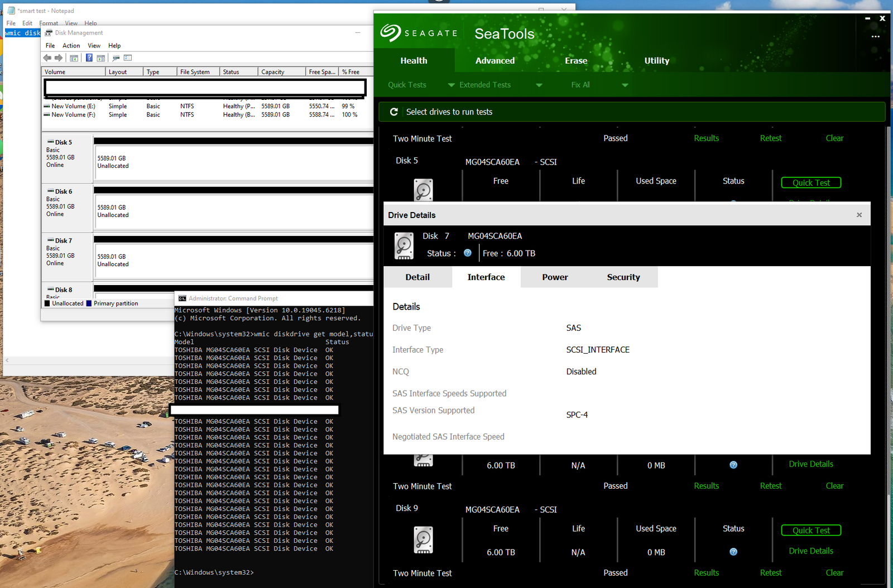This screenshot has height=588, width=893.
Task: Click Quick Test button for Disk 9
Action: coord(811,531)
